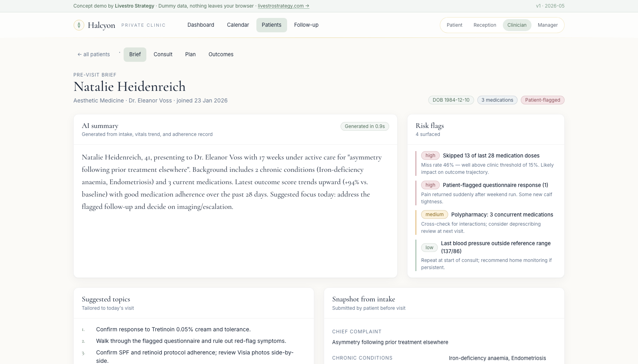Click the Suggested topics heading
638x364 pixels.
coord(106,299)
